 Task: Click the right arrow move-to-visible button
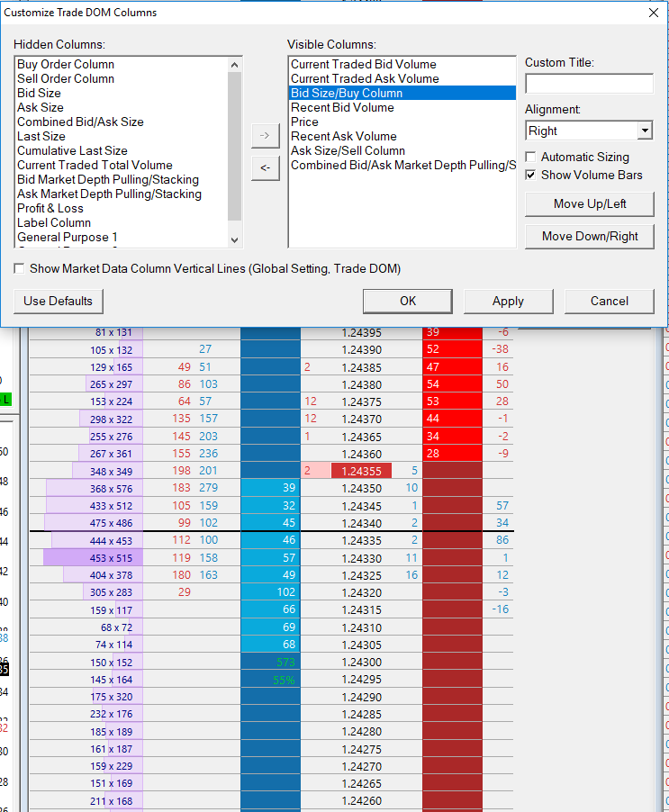tap(265, 136)
